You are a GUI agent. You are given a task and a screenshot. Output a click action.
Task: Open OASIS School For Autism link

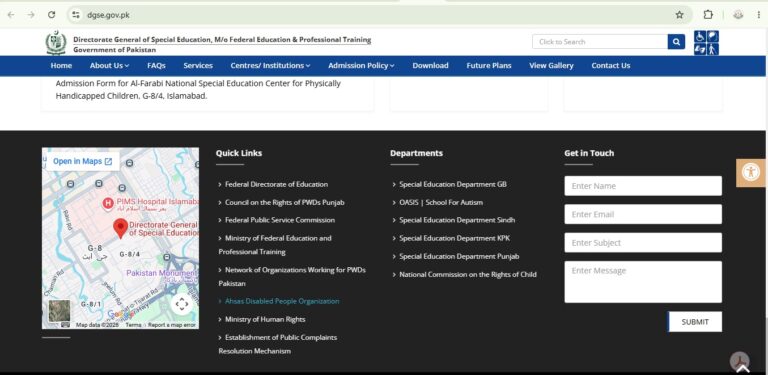[441, 202]
